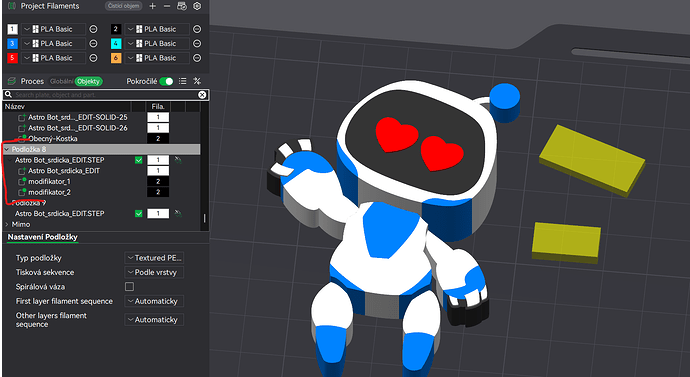Viewport: 690px width, 377px height.
Task: Open filament settings gear icon
Action: coord(197,6)
